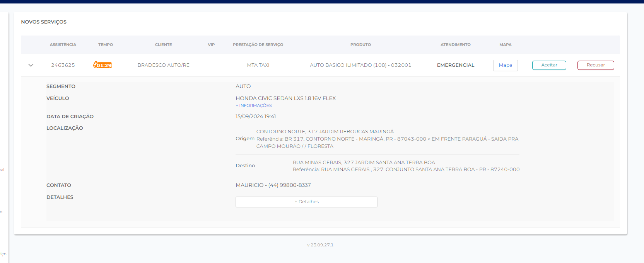Decline the service with Recusar button

[595, 65]
